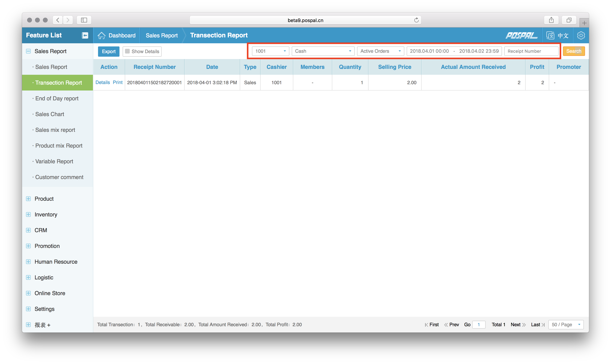The image size is (611, 364).
Task: Open the cashier 1001 dropdown
Action: coord(270,51)
